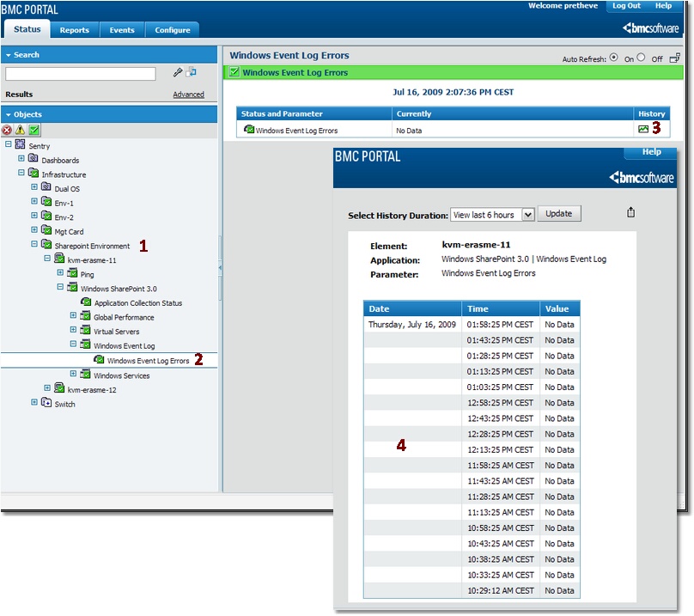Image resolution: width=694 pixels, height=616 pixels.
Task: Click the Dual OS folder icon
Action: click(x=46, y=186)
